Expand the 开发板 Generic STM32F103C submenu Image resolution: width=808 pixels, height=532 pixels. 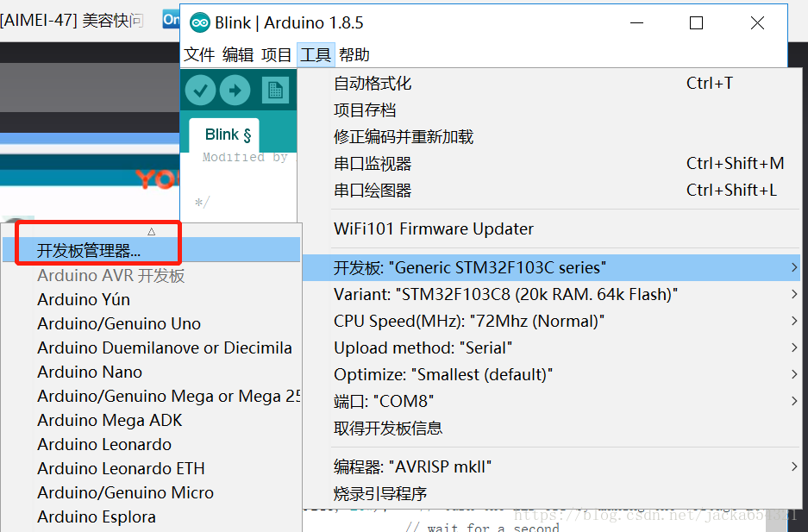click(x=551, y=268)
